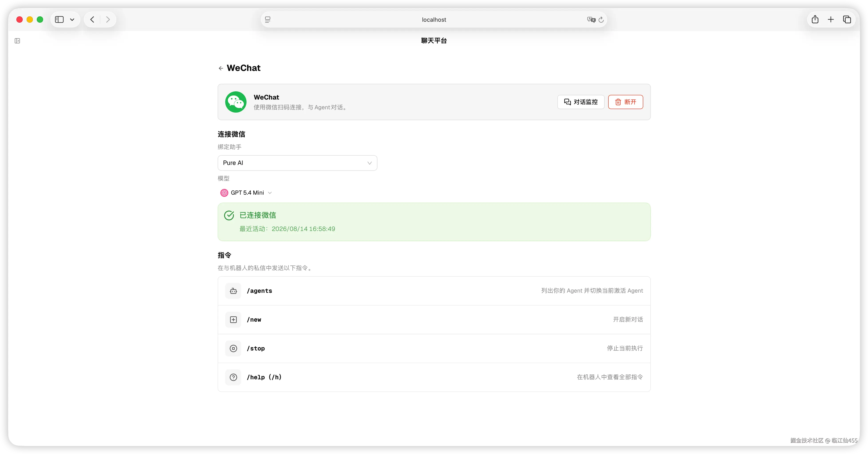Go forward in browser history
The image size is (868, 454).
pos(108,20)
